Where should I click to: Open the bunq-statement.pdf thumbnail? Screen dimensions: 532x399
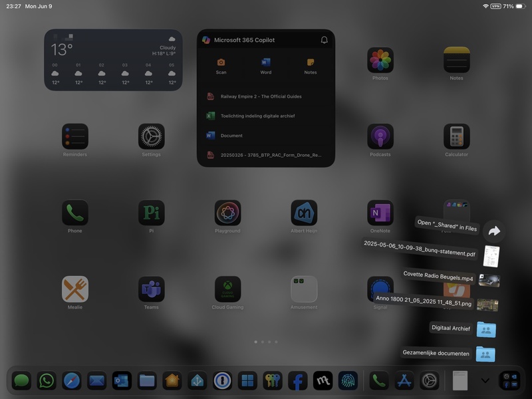(x=491, y=256)
